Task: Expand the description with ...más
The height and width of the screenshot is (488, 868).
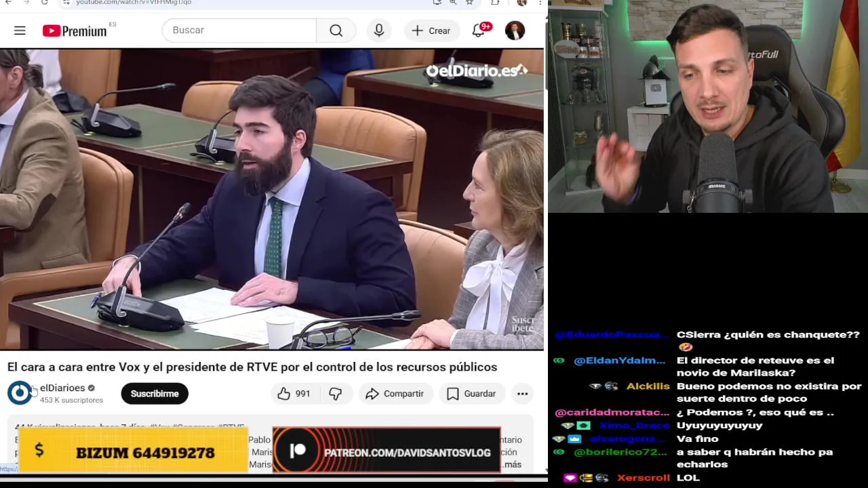Action: (512, 464)
